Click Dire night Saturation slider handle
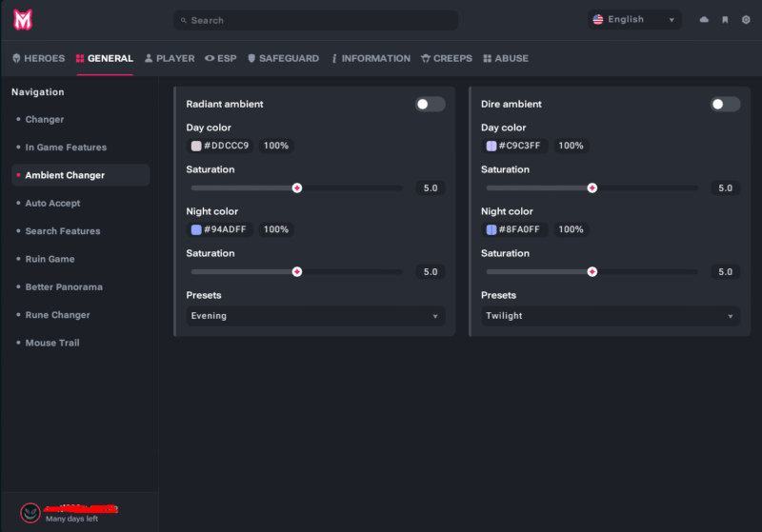762x532 pixels. pos(592,272)
